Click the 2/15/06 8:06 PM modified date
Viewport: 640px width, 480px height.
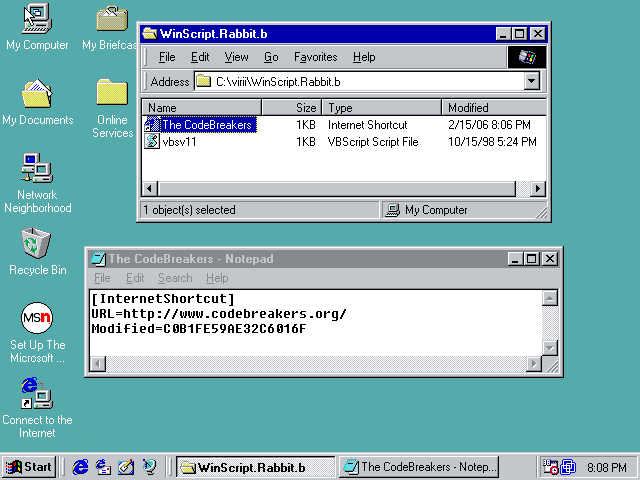click(489, 124)
